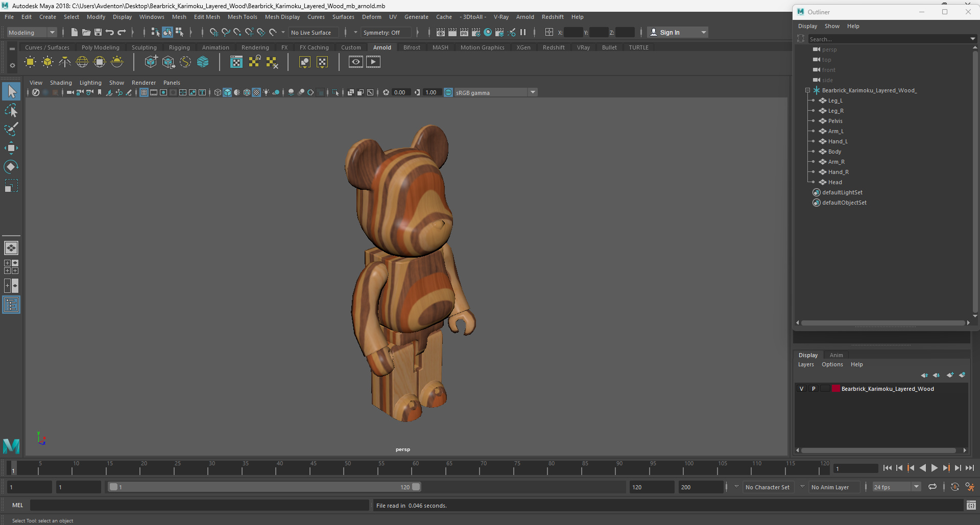Select the Head node in Outliner
This screenshot has height=525, width=980.
click(834, 182)
